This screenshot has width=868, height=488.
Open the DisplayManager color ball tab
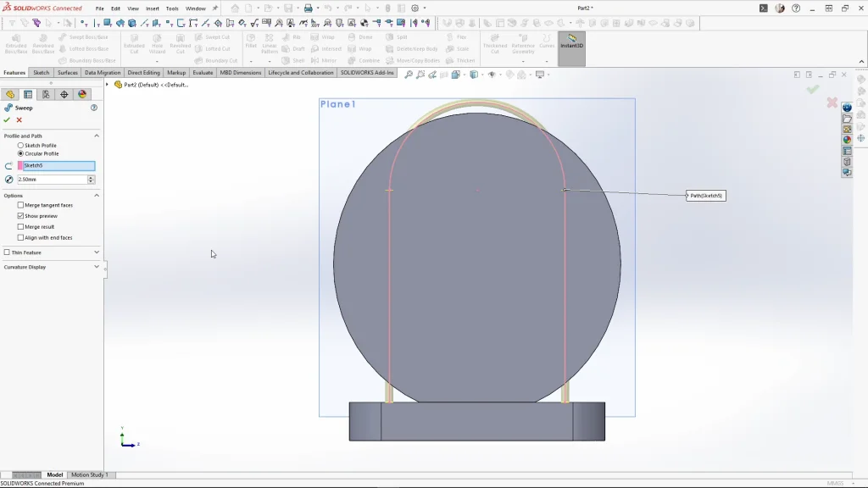pos(82,95)
